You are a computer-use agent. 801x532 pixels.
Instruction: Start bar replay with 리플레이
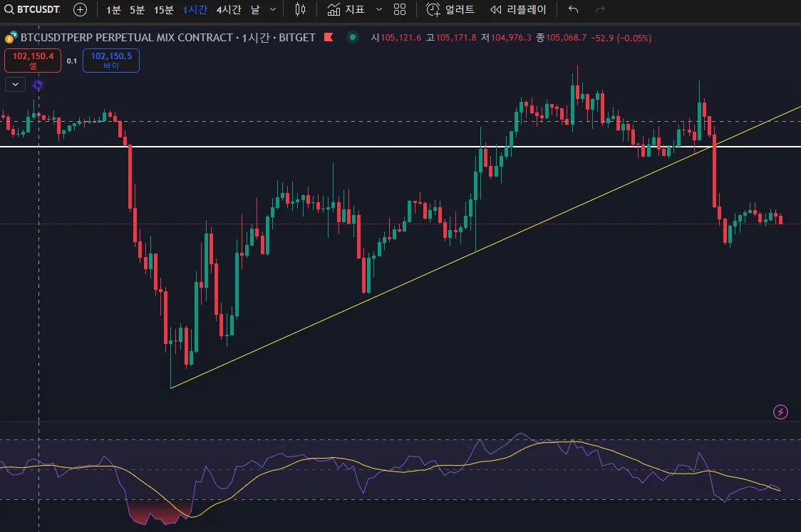point(518,9)
